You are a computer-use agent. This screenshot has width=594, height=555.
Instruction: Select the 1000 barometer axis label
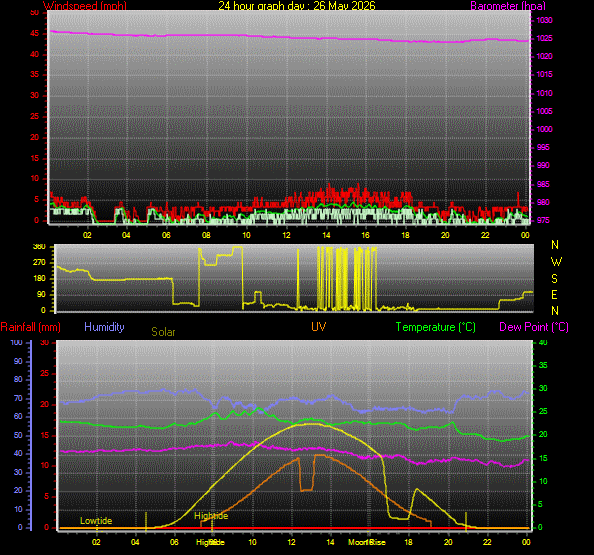[x=544, y=129]
